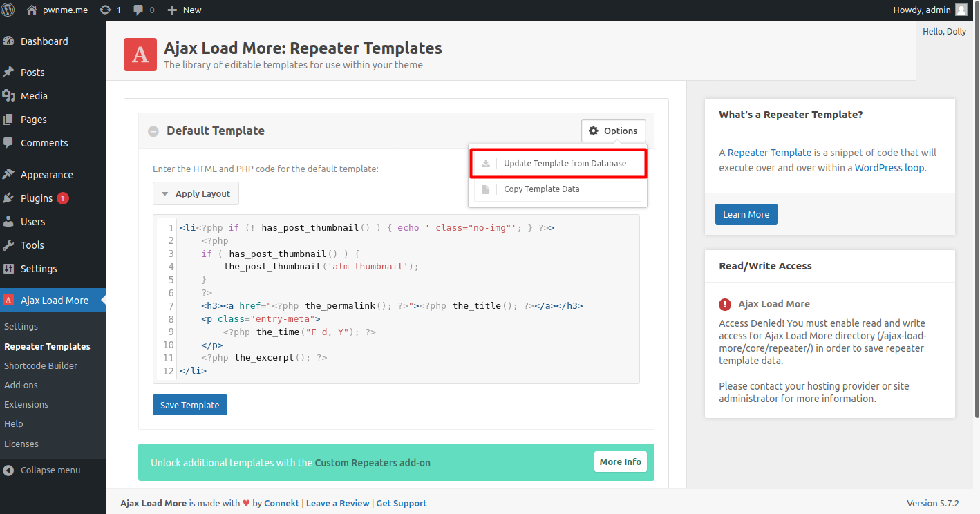Click the More Info button
Image resolution: width=980 pixels, height=514 pixels.
pyautogui.click(x=620, y=462)
